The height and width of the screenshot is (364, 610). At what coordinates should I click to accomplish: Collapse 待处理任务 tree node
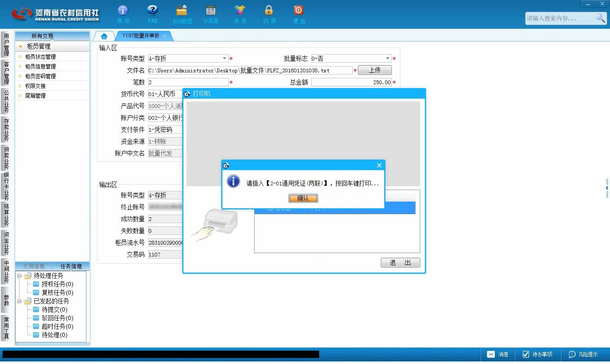[x=19, y=276]
